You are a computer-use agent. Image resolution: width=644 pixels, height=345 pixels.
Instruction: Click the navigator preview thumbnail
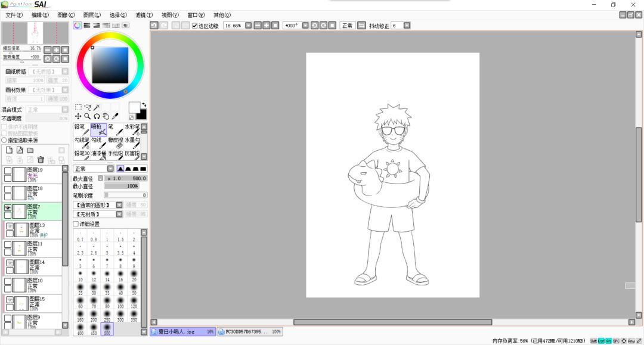click(x=35, y=33)
